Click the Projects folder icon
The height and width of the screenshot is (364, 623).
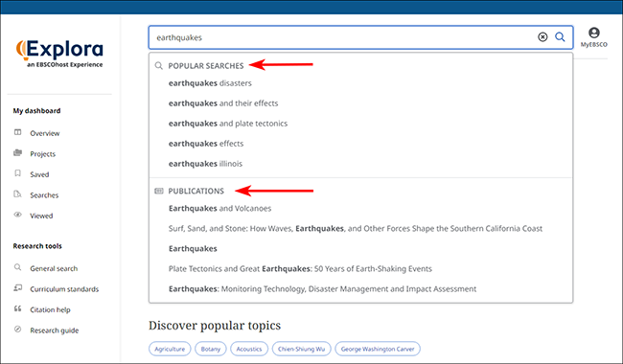pos(18,153)
